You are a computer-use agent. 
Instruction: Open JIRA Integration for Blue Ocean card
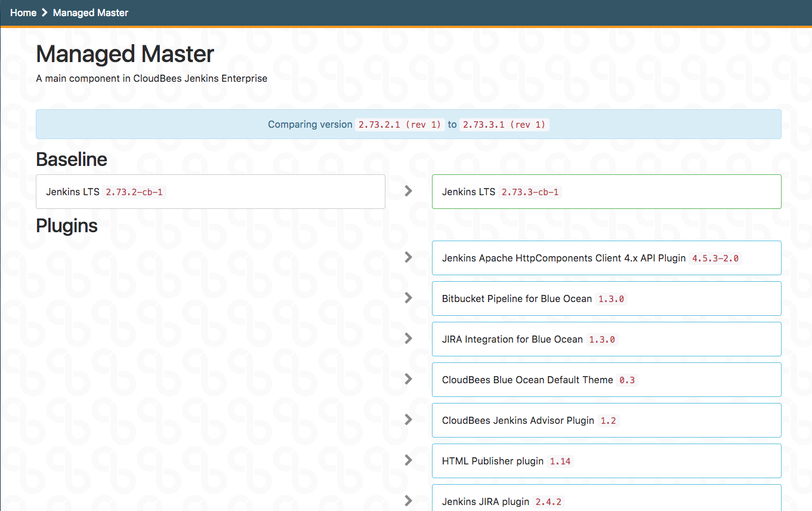607,339
